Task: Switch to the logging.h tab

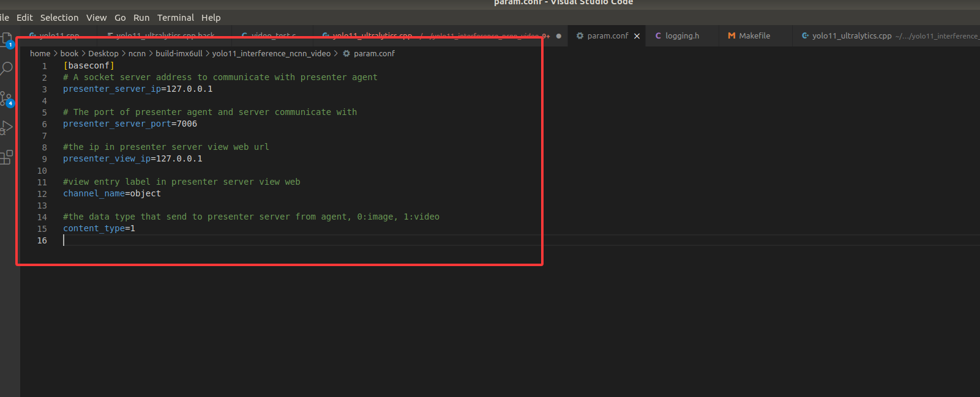Action: pos(681,36)
